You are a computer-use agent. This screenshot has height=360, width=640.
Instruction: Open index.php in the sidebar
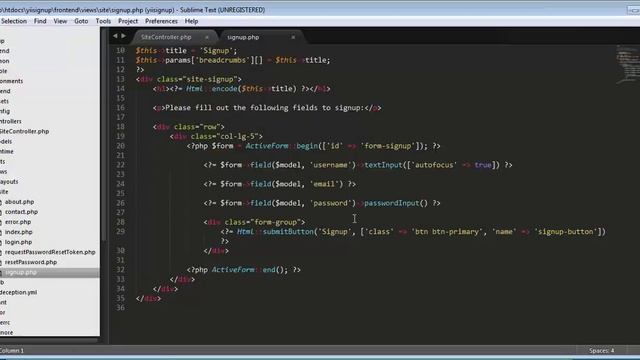click(x=18, y=232)
